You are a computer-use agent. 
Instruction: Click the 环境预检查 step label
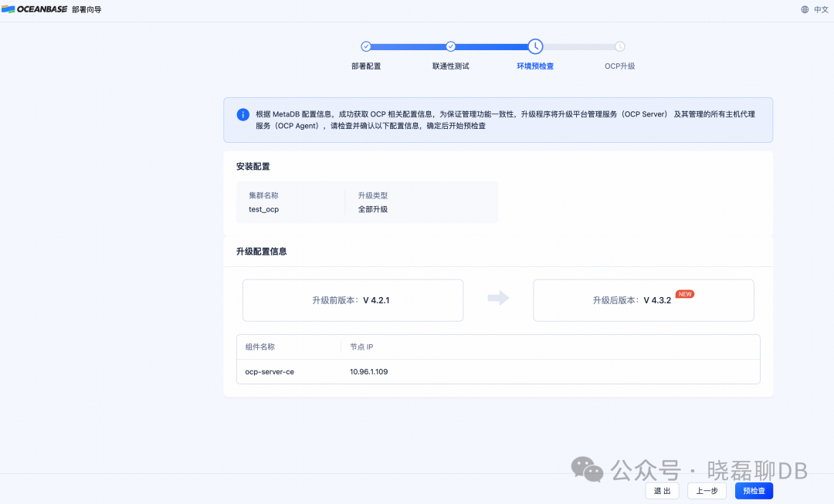click(x=535, y=66)
